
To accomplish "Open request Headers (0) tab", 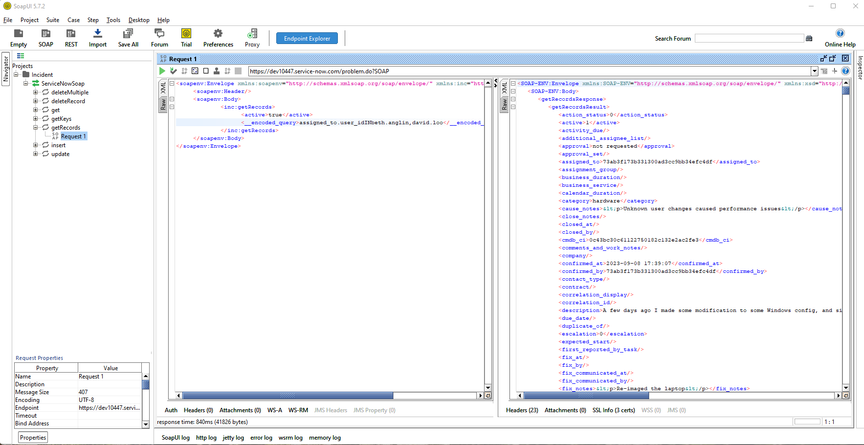I will 198,410.
